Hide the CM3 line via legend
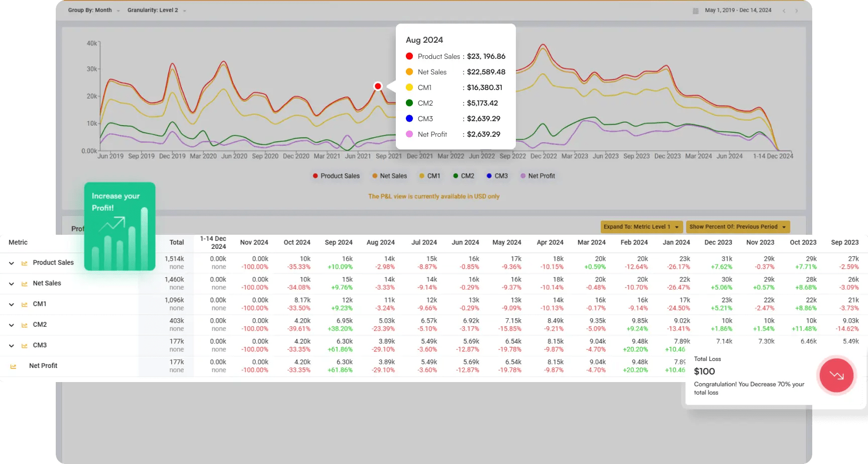The image size is (868, 464). tap(497, 176)
